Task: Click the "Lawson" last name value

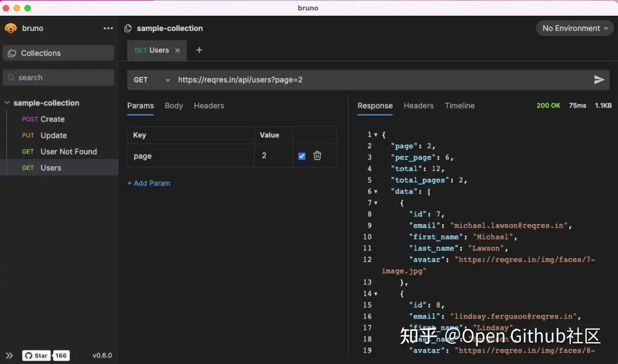Action: (486, 248)
